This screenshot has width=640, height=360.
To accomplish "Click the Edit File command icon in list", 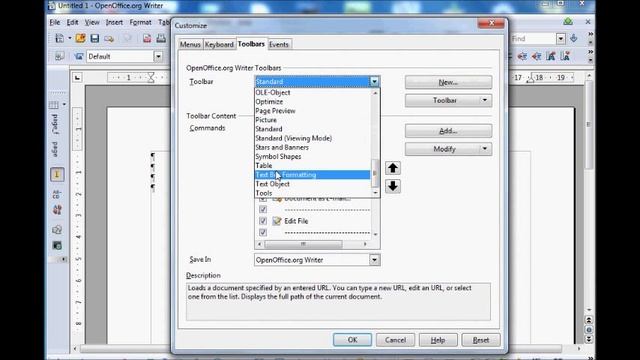I will tap(277, 221).
